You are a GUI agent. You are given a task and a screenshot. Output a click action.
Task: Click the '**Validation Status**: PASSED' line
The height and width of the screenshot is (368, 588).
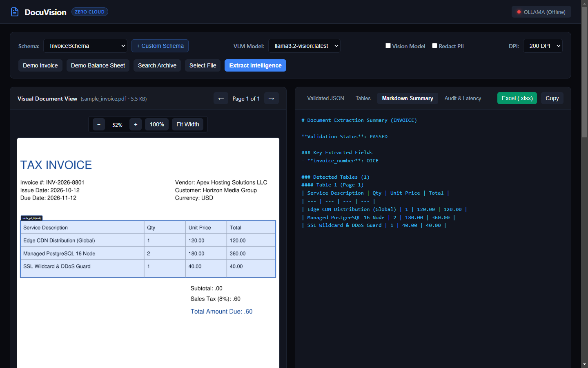point(344,137)
